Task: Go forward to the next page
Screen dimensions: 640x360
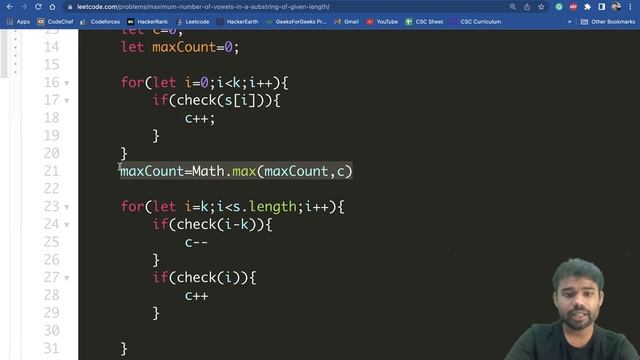Action: tap(24, 7)
